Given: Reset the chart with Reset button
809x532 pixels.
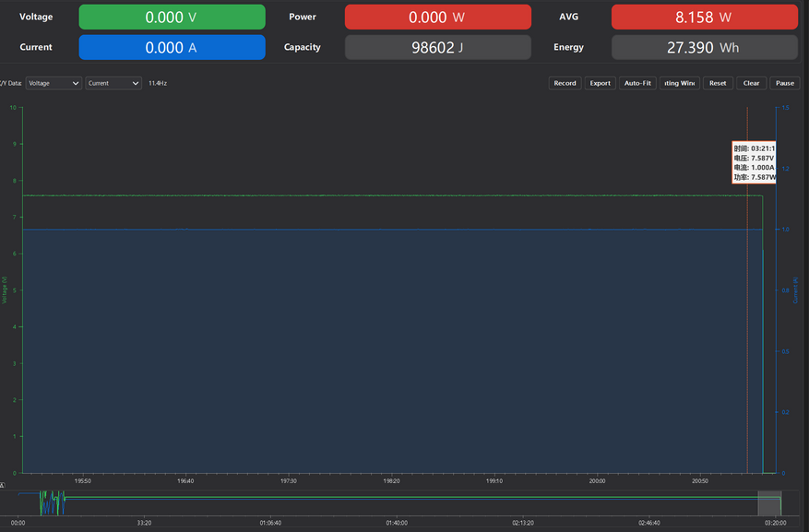Looking at the screenshot, I should pos(718,83).
